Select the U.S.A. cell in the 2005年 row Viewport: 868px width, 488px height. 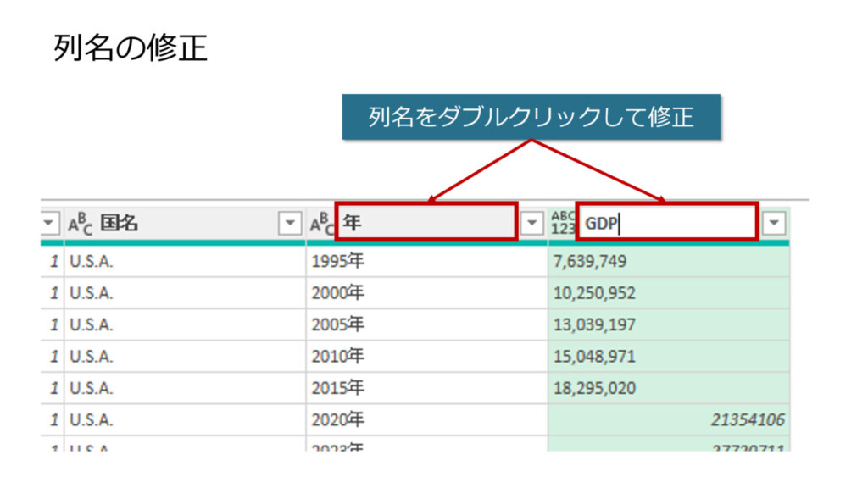click(92, 325)
